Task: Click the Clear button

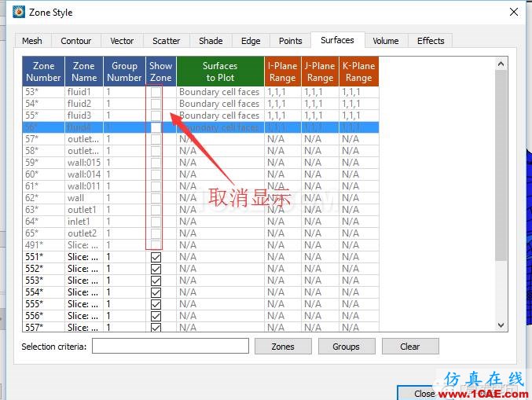Action: [410, 347]
